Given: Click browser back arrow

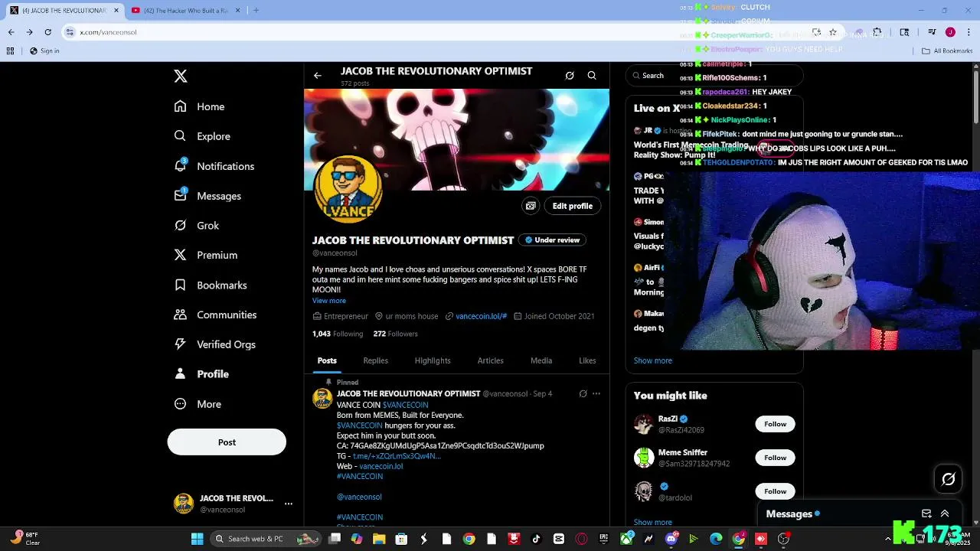Looking at the screenshot, I should (x=11, y=32).
